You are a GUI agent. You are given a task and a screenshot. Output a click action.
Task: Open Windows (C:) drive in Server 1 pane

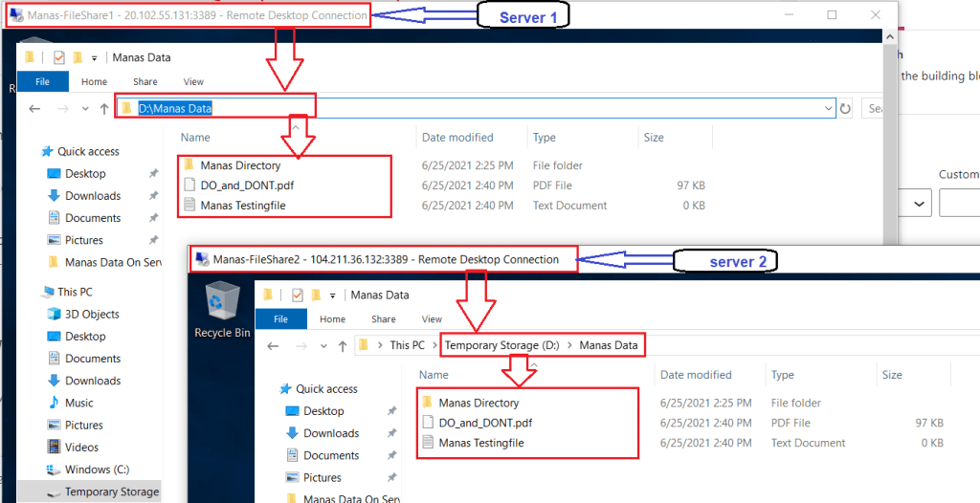97,470
